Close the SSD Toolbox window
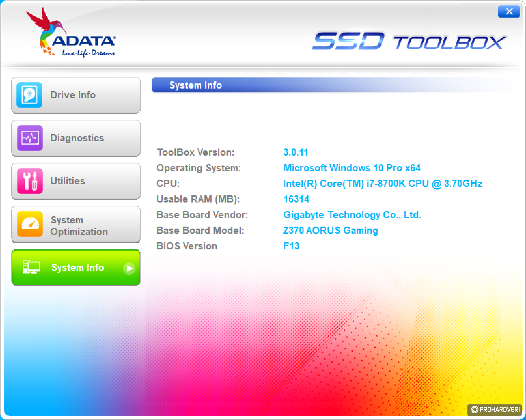This screenshot has width=526, height=420. [509, 12]
